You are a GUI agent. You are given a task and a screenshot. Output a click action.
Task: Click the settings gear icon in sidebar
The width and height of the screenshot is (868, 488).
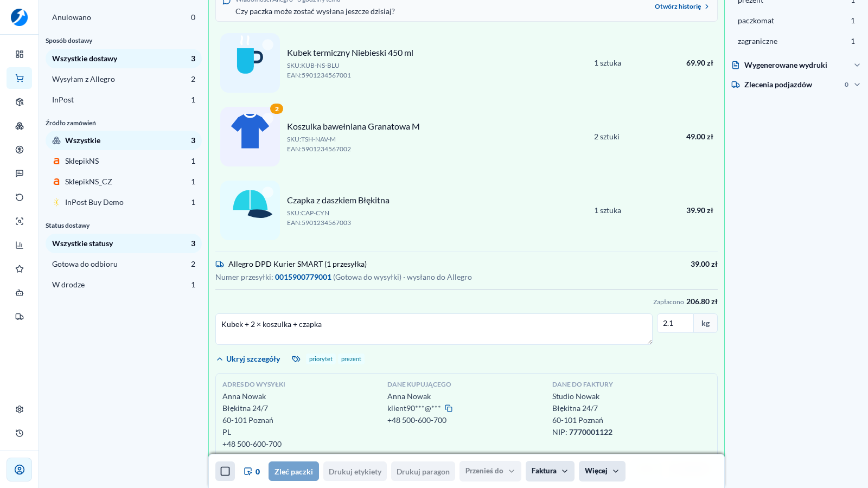20,409
